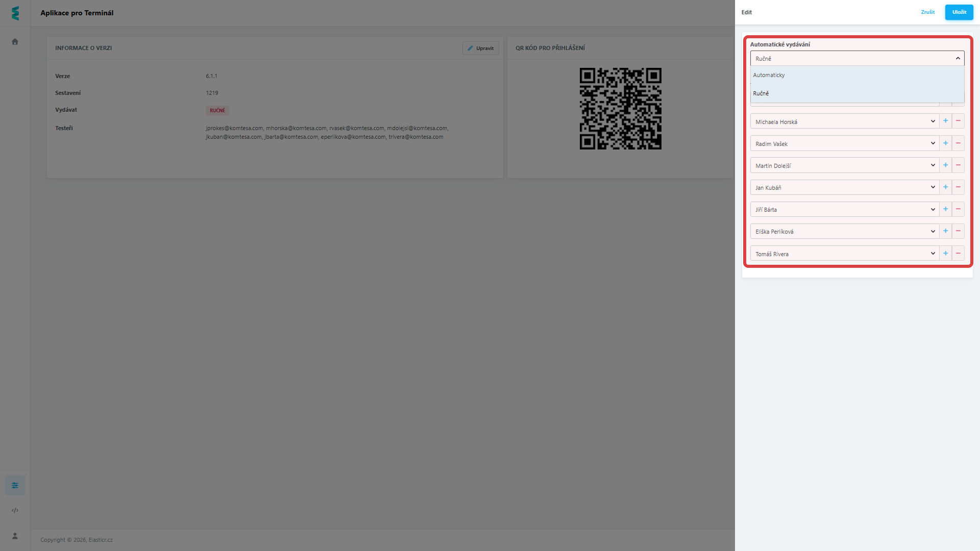Add a tester after Jiří Bárta
This screenshot has width=980, height=551.
[945, 209]
